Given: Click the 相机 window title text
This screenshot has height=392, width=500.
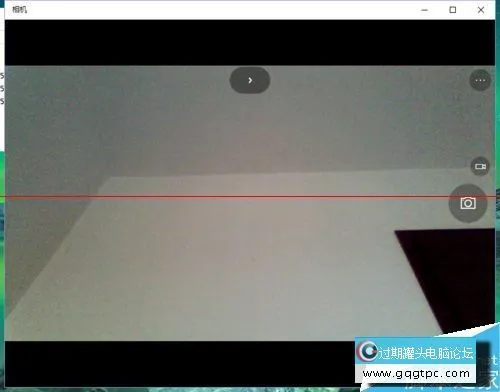Looking at the screenshot, I should 19,10.
